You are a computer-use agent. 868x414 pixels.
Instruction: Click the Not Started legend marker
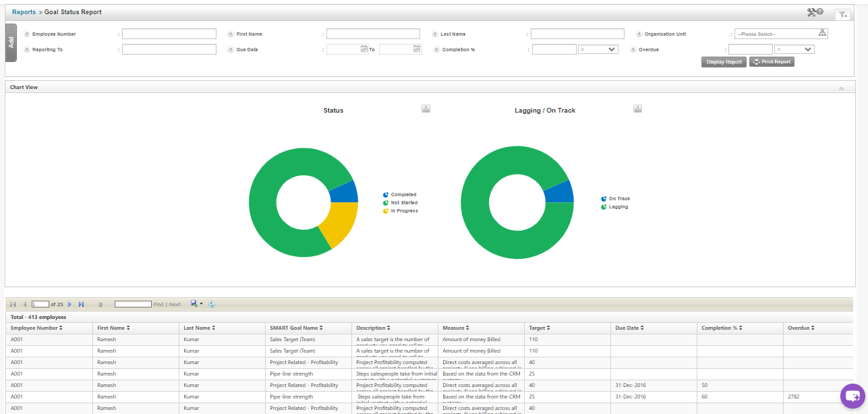[386, 203]
